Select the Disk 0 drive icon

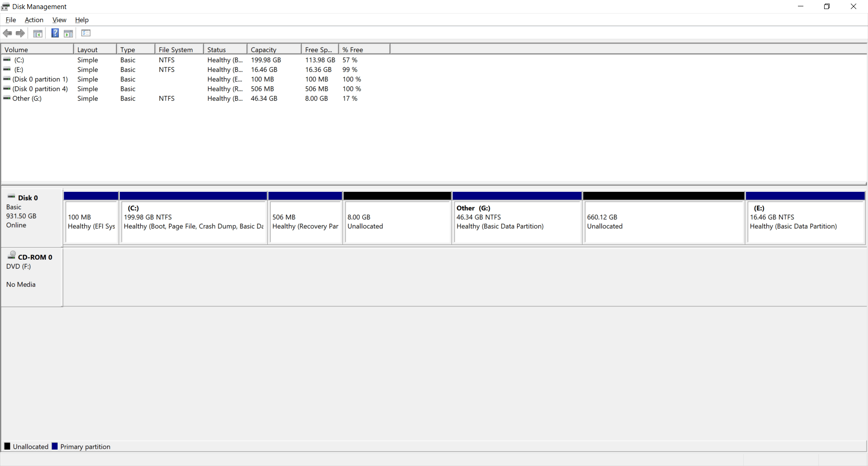(11, 197)
